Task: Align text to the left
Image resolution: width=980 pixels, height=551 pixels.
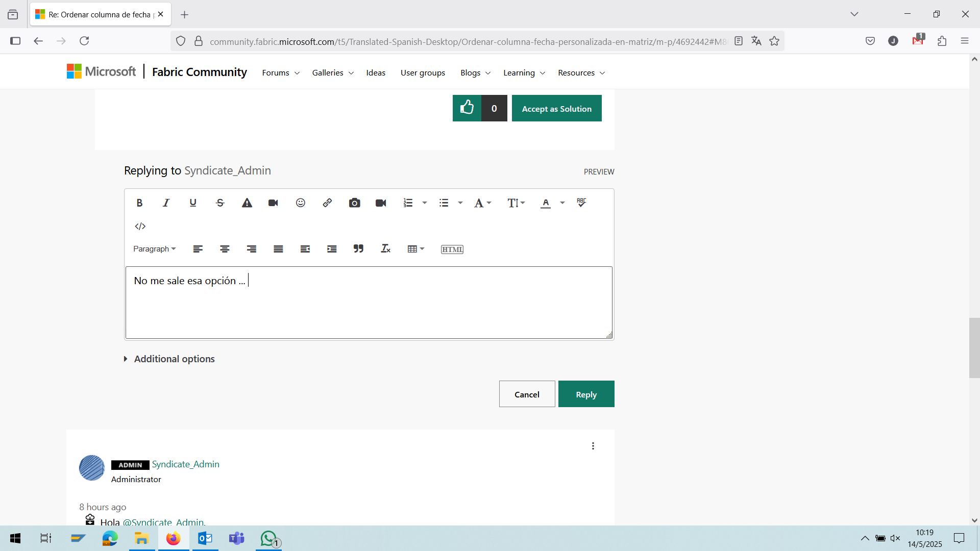Action: pyautogui.click(x=198, y=249)
